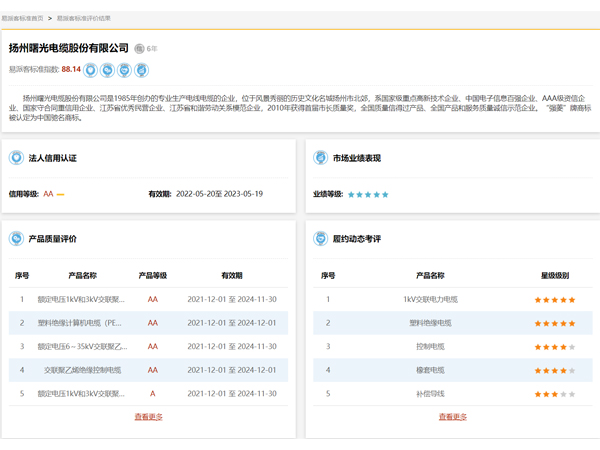Click the index score 88.14
Viewport: 600px width, 450px height.
pyautogui.click(x=71, y=69)
